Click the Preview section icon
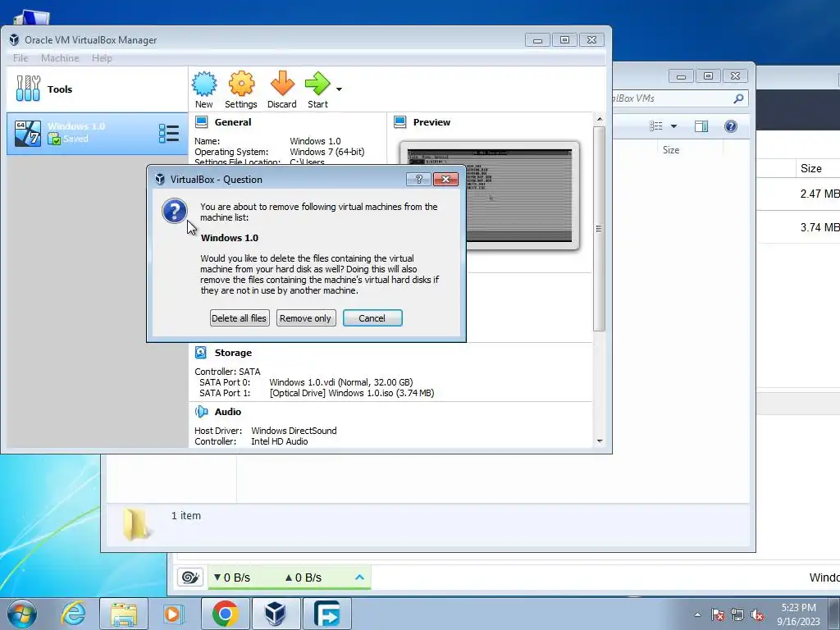 [400, 122]
